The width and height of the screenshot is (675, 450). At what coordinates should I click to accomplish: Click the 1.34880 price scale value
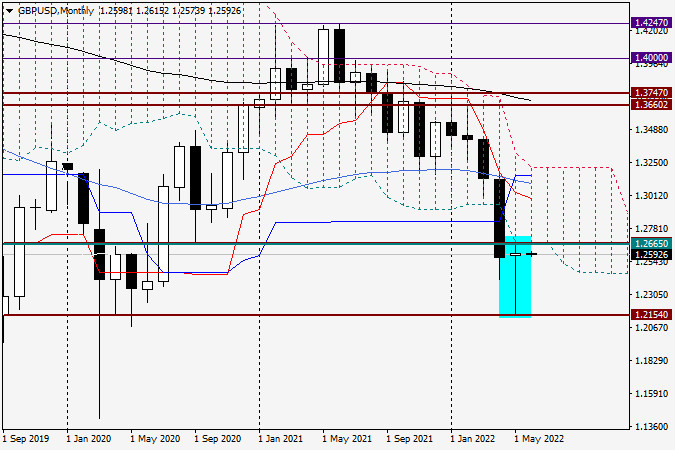point(652,129)
